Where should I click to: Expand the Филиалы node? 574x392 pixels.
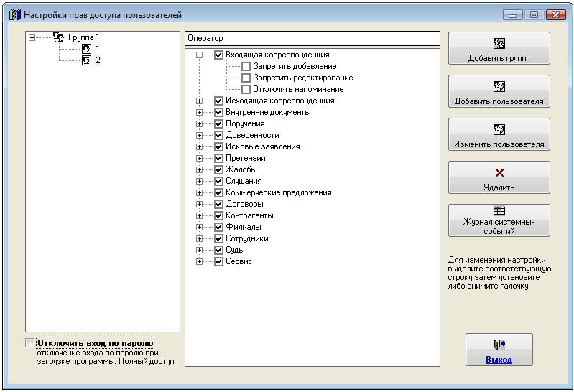[199, 228]
